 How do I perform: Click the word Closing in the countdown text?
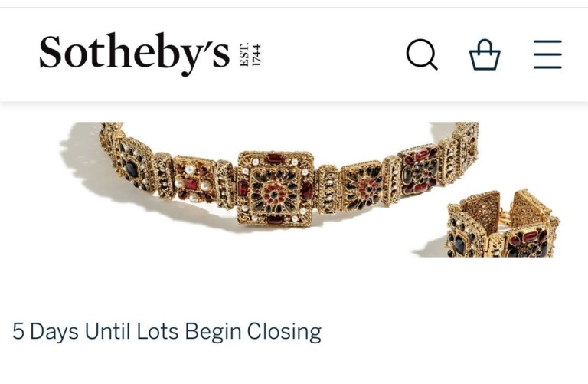click(x=284, y=332)
